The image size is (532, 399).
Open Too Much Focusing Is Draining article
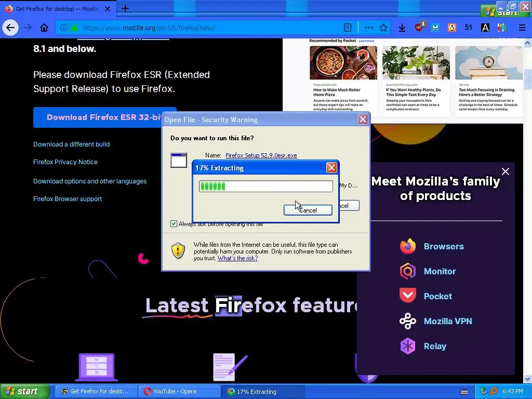coord(488,82)
